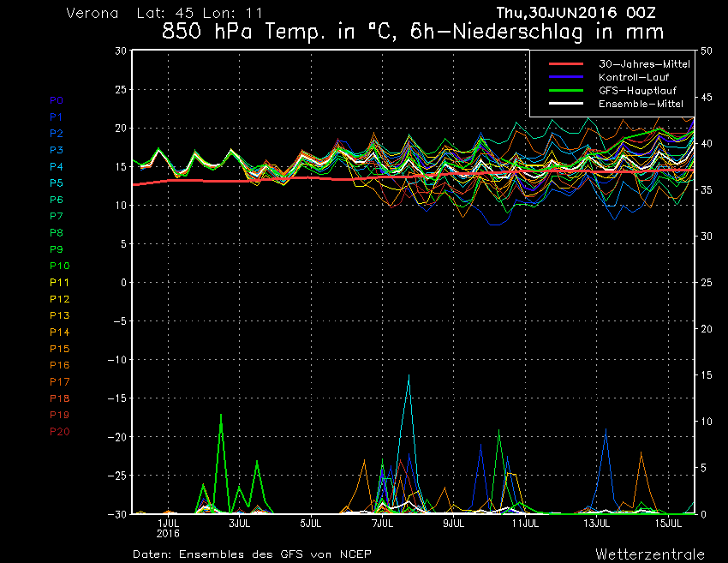Image resolution: width=728 pixels, height=563 pixels.
Task: Click the "-25" temperature axis tick label
Action: (116, 476)
